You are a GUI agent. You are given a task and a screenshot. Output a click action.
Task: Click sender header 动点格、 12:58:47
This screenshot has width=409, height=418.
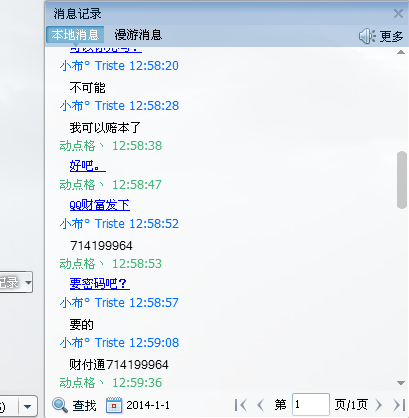(x=111, y=185)
